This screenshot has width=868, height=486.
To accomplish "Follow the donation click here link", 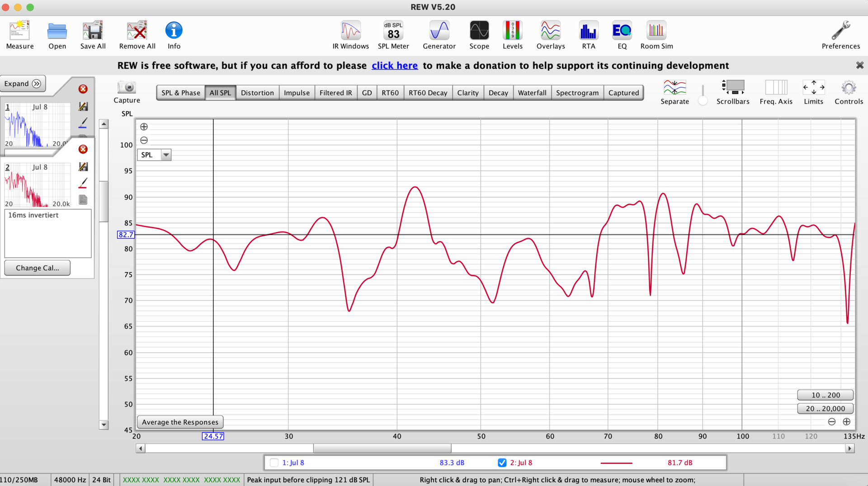I will (394, 66).
